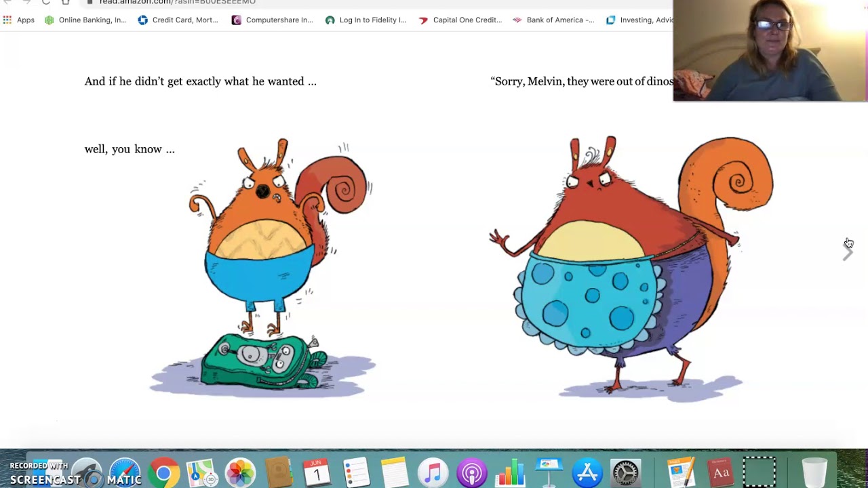Open Bank of America bookmark
The image size is (868, 488).
[553, 20]
